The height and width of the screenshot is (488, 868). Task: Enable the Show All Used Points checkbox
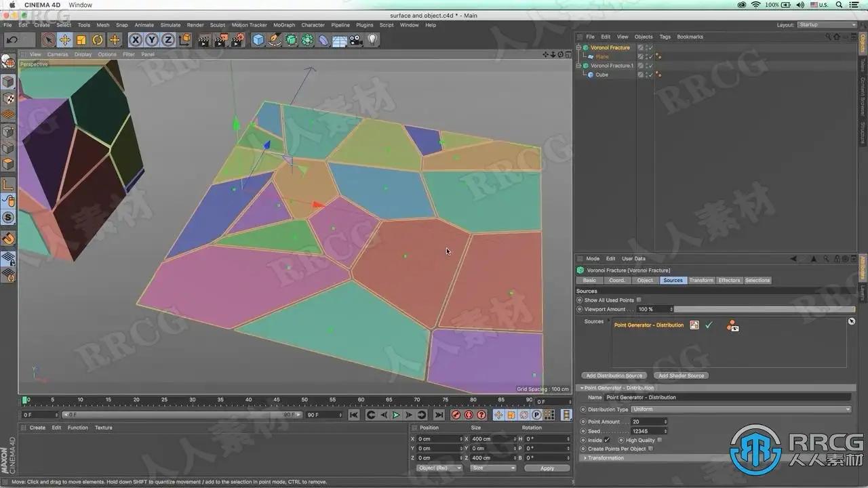point(639,300)
